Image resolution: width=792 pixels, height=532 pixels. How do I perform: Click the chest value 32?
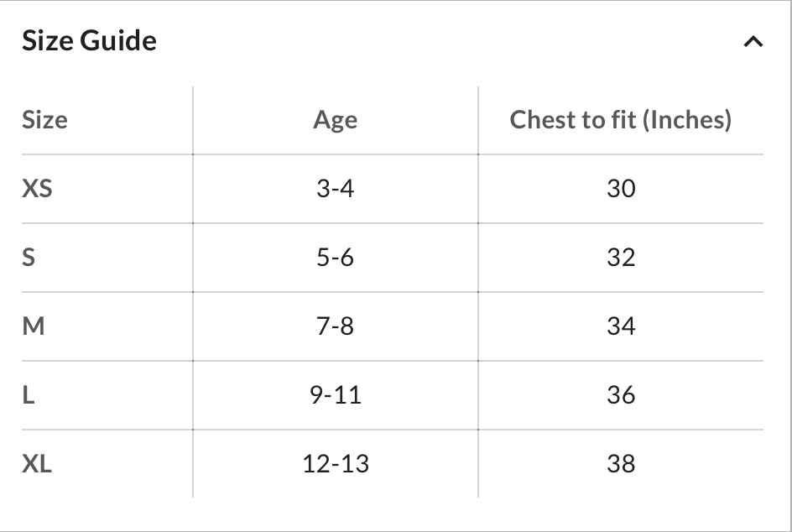pos(621,257)
